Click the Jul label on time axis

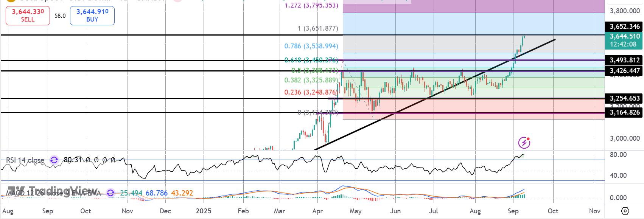pos(434,211)
